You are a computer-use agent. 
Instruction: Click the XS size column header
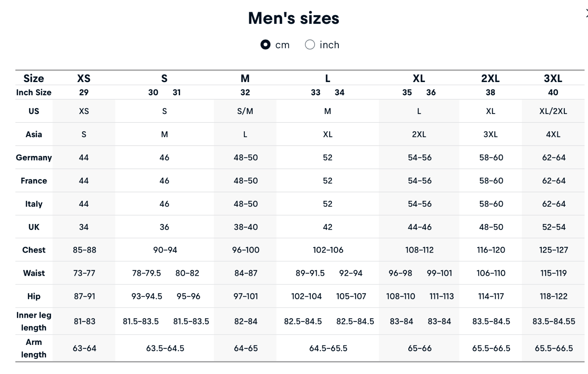[x=84, y=78]
